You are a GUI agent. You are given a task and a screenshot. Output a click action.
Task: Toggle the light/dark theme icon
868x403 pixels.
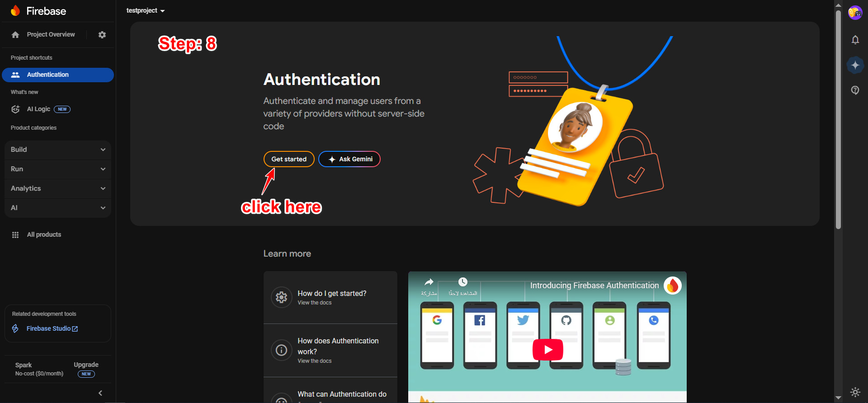[x=855, y=392]
